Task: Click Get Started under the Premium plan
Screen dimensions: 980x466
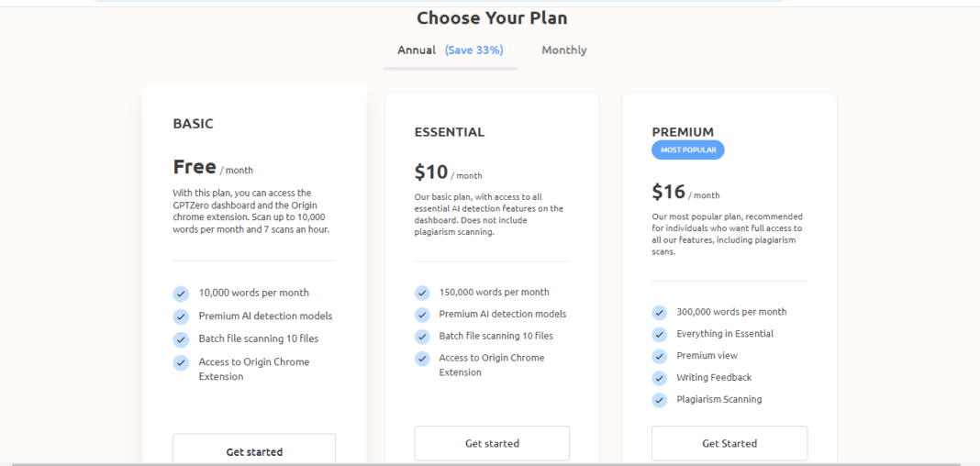Action: pyautogui.click(x=729, y=443)
